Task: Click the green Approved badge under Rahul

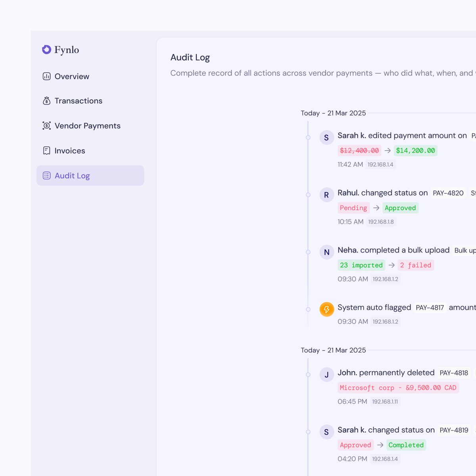Action: (x=400, y=208)
